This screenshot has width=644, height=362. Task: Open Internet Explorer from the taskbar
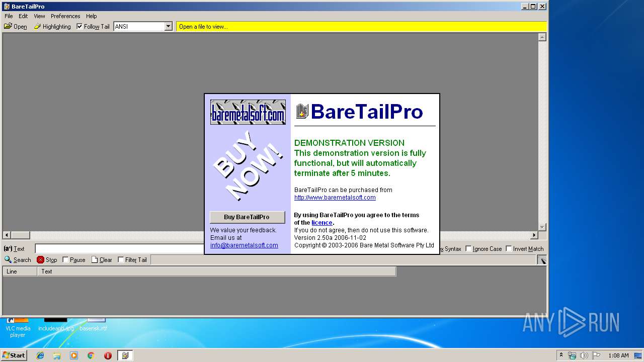40,355
